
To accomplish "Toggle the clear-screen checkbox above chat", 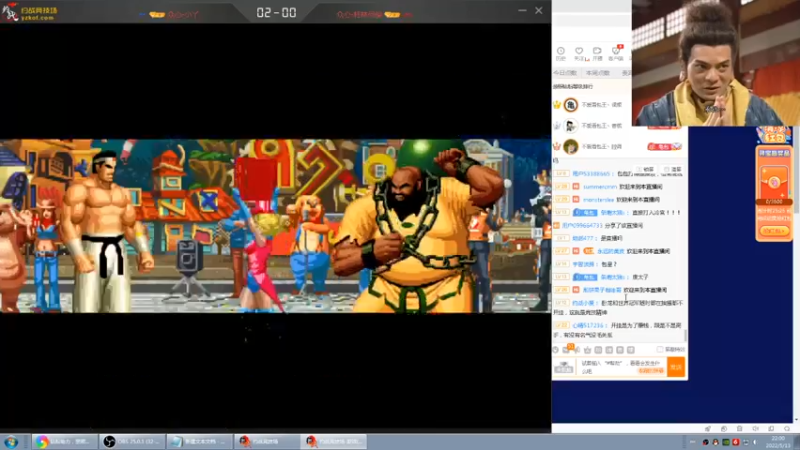I will click(x=667, y=169).
